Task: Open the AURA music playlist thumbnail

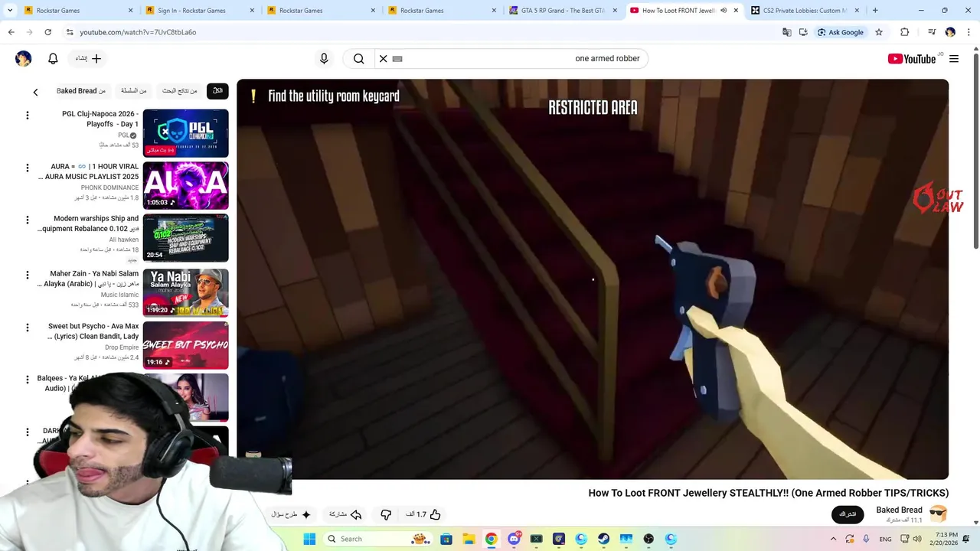Action: point(185,185)
